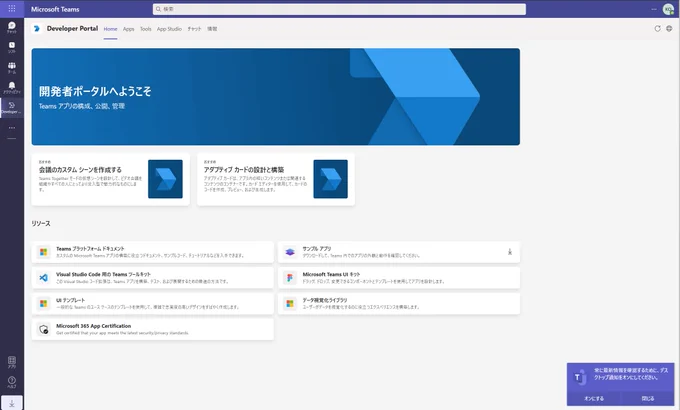Open the Help icon in the sidebar
Image resolution: width=680 pixels, height=410 pixels.
click(x=12, y=382)
